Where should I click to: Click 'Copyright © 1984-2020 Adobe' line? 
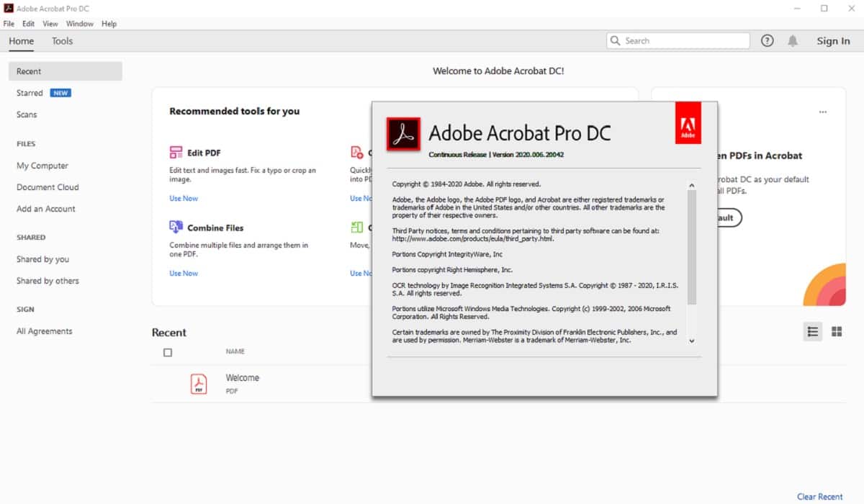coord(467,184)
